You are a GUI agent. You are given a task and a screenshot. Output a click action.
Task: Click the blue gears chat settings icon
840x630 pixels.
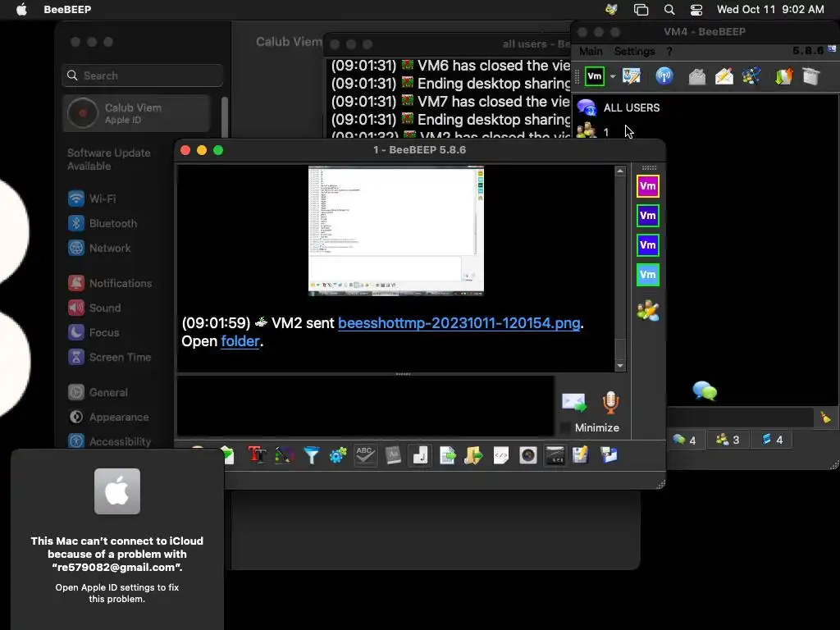click(x=338, y=455)
